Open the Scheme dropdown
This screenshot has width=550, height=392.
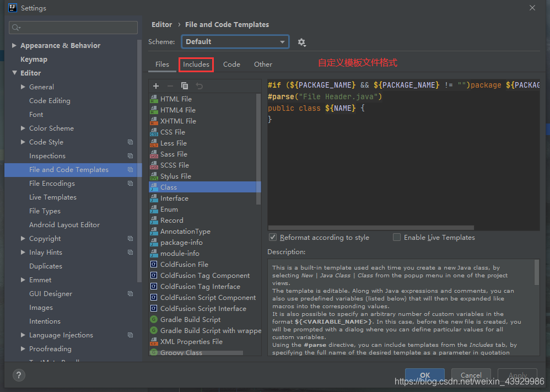[235, 42]
